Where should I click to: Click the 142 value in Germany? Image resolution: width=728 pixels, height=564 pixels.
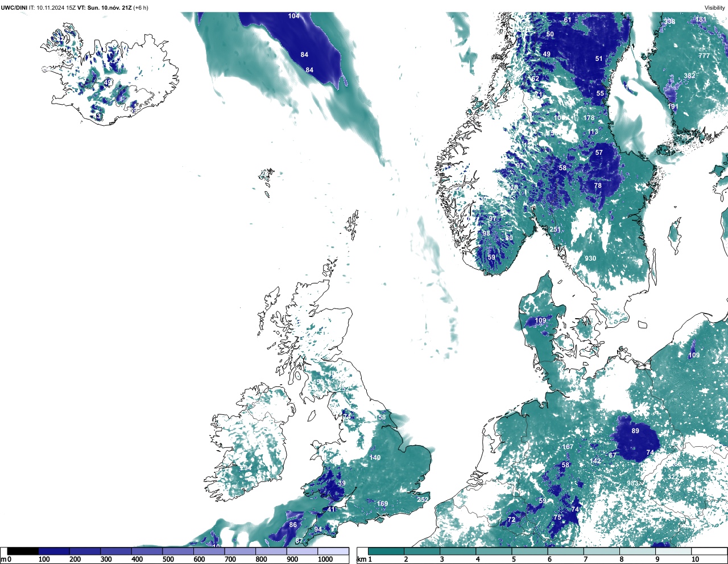coord(595,461)
